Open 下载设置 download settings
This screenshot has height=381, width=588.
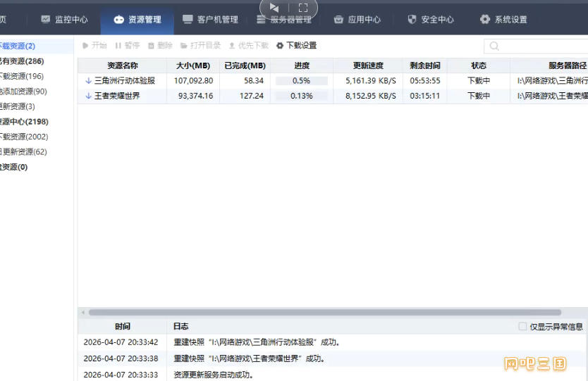297,46
